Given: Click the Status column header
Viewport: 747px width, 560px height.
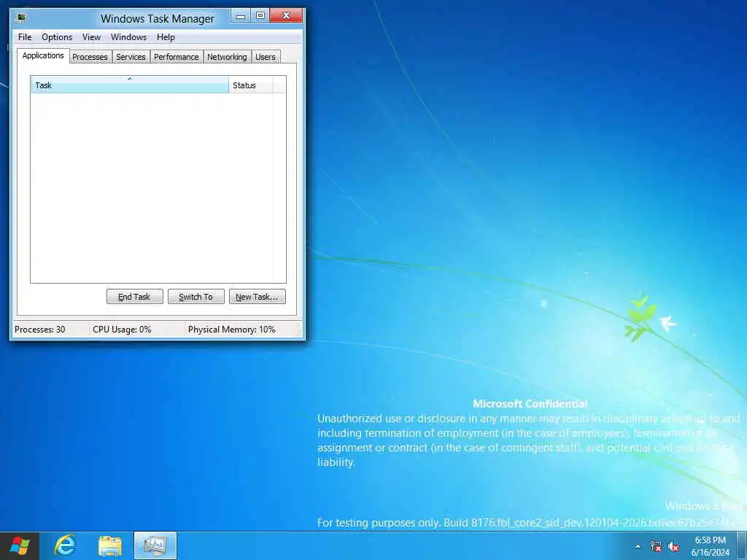Looking at the screenshot, I should coord(251,85).
